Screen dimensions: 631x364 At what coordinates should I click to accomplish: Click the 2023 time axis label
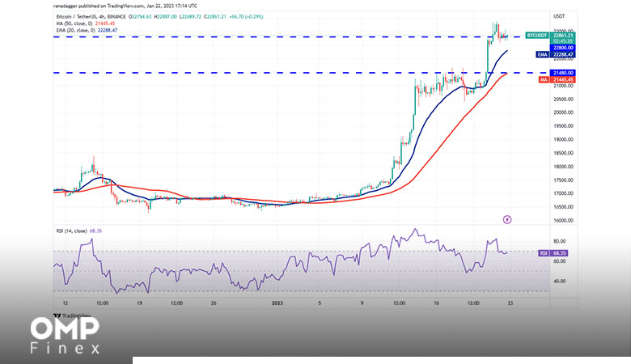click(277, 303)
